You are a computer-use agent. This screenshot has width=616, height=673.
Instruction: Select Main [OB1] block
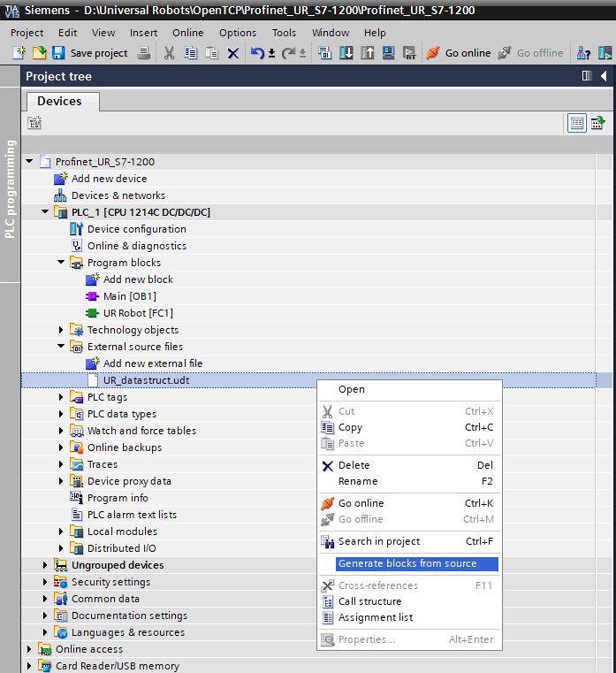(130, 296)
